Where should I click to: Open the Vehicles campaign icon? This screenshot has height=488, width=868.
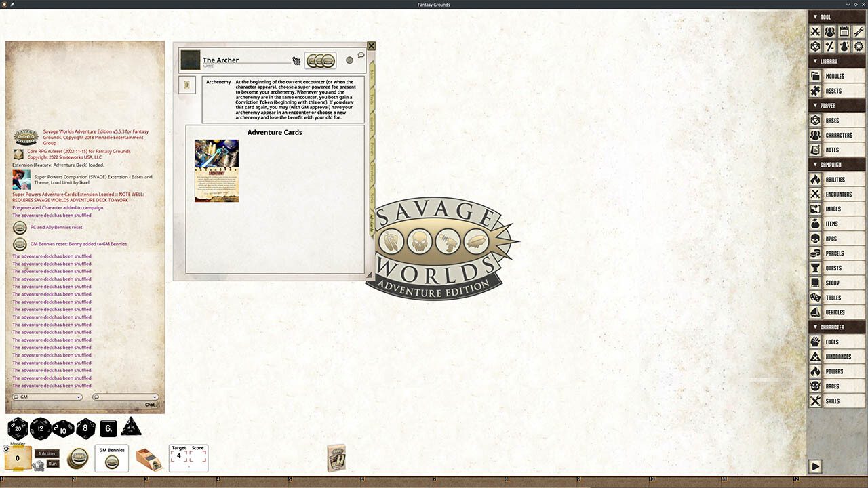click(815, 312)
